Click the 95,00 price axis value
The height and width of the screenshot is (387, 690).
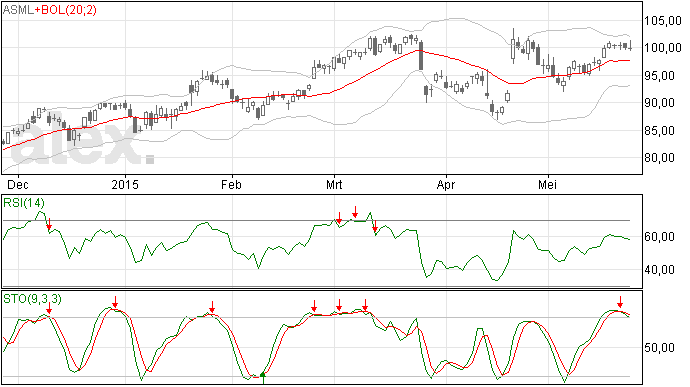pos(659,76)
